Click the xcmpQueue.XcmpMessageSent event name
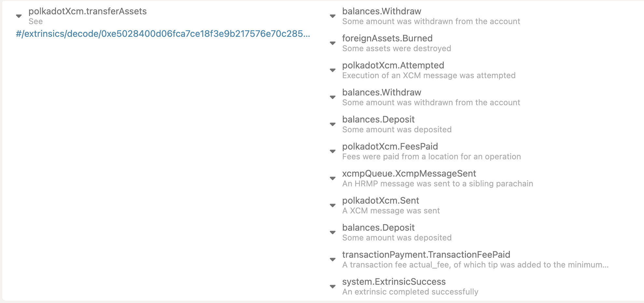The width and height of the screenshot is (644, 303). 409,174
